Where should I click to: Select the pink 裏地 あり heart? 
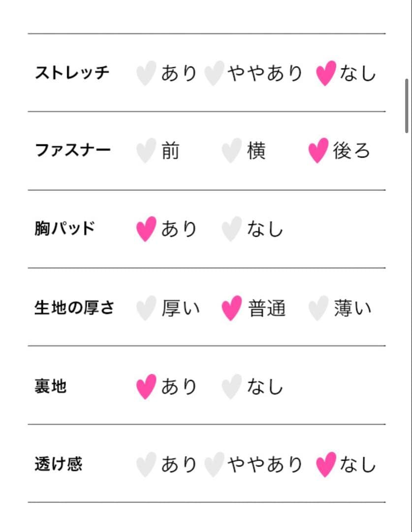coord(146,387)
